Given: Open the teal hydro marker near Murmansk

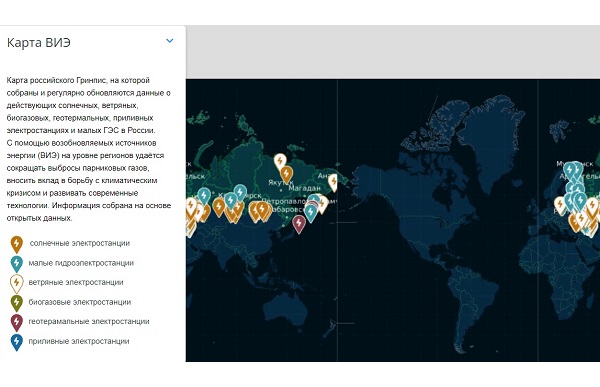Looking at the screenshot, I should coord(570,171).
